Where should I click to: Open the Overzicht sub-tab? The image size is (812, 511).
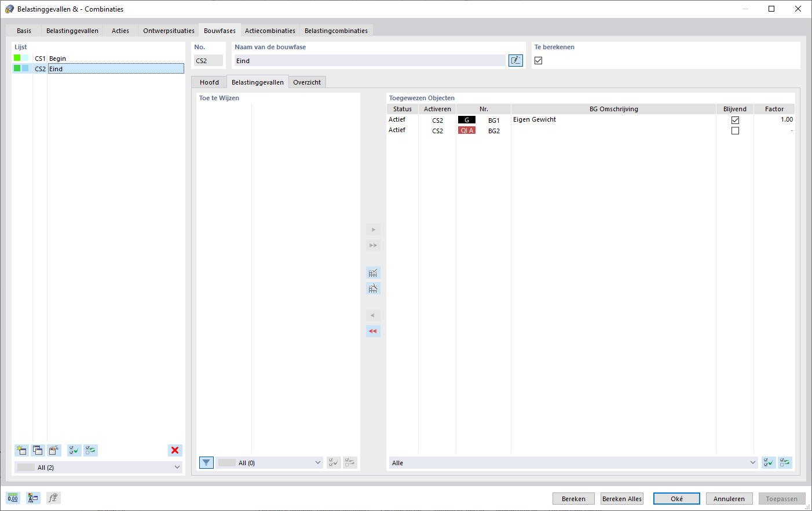(x=307, y=82)
